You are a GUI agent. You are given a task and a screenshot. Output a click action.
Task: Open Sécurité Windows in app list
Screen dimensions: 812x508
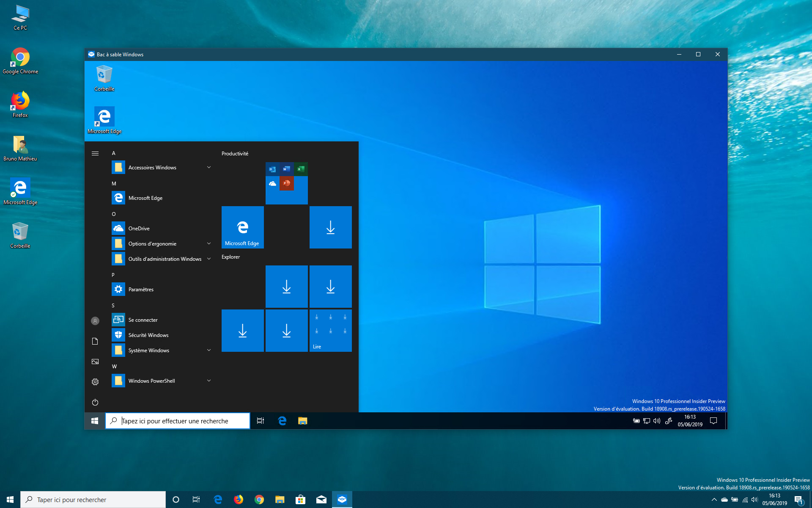[162, 335]
